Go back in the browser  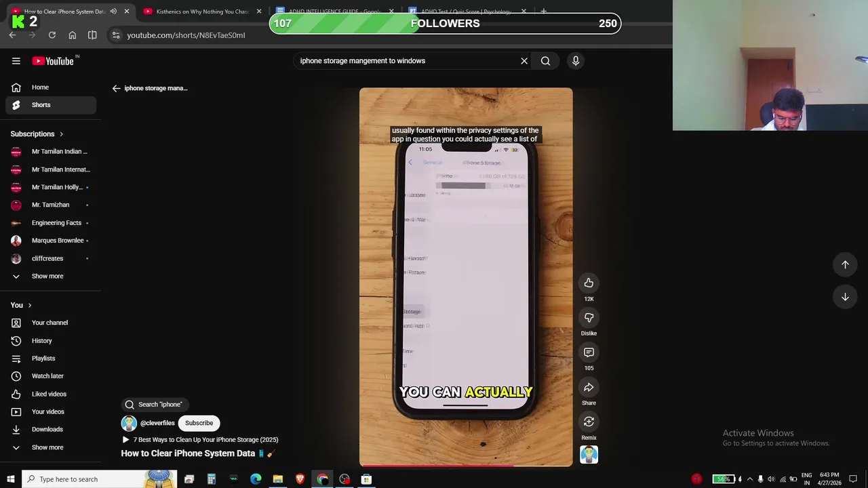point(13,35)
